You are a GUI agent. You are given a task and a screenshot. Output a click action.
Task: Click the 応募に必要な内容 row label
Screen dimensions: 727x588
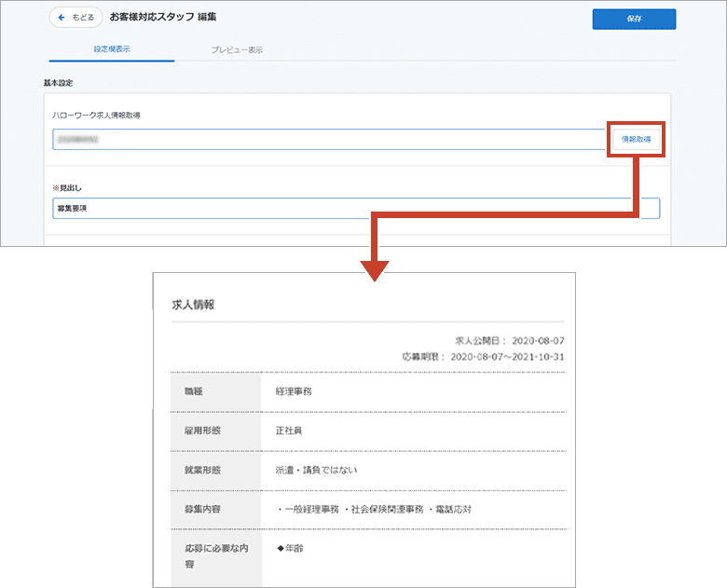click(x=210, y=556)
